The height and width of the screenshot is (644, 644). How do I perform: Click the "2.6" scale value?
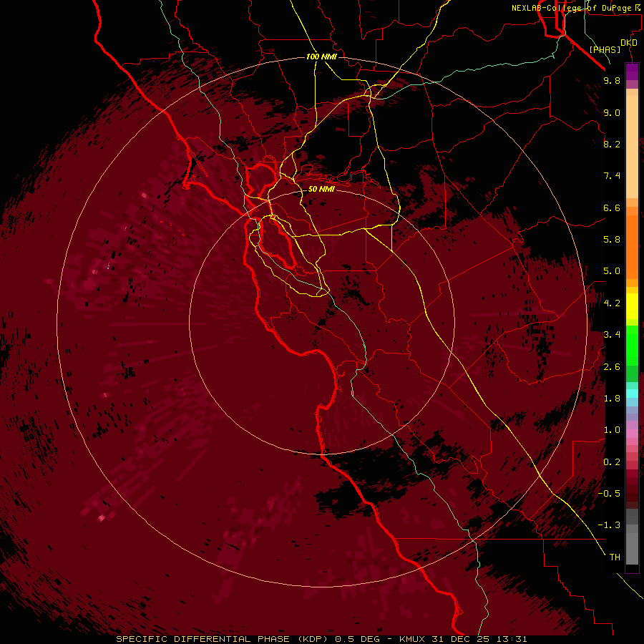click(x=612, y=367)
